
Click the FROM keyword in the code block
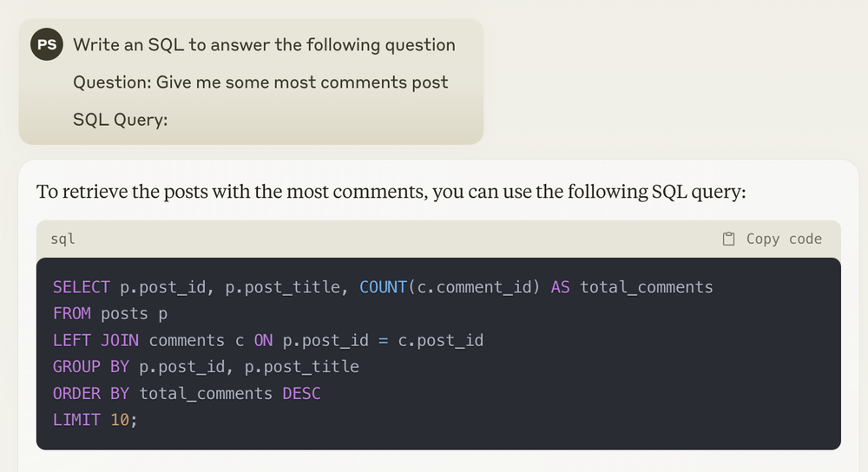click(x=72, y=314)
